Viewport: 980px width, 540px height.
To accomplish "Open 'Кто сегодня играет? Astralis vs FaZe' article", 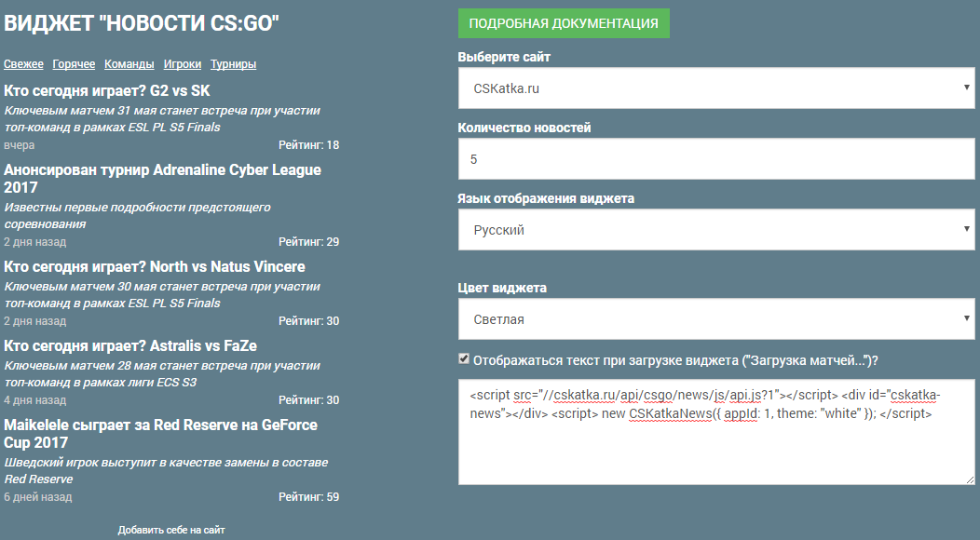I will (130, 345).
